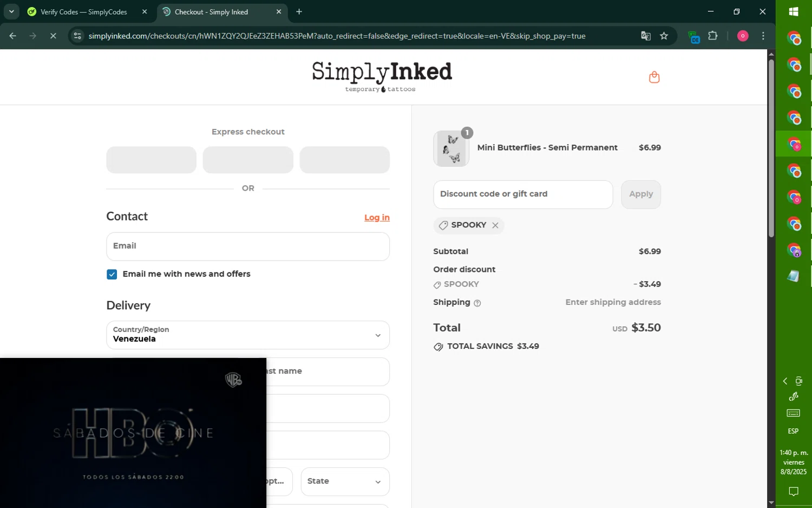The image size is (812, 508).
Task: Click the stop loading button in Chrome
Action: (x=53, y=36)
